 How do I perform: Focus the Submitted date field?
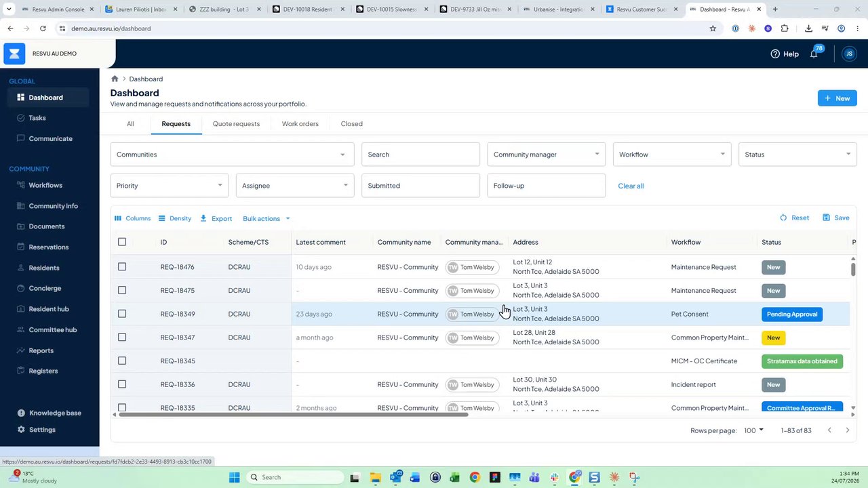click(420, 186)
